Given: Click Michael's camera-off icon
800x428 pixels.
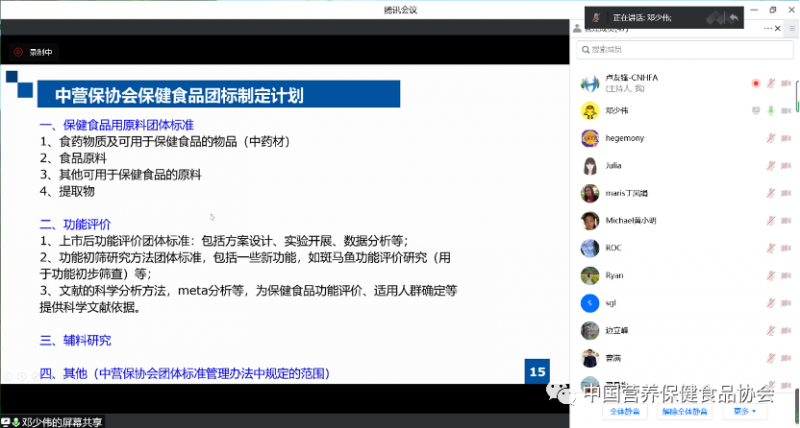Looking at the screenshot, I should pyautogui.click(x=786, y=221).
